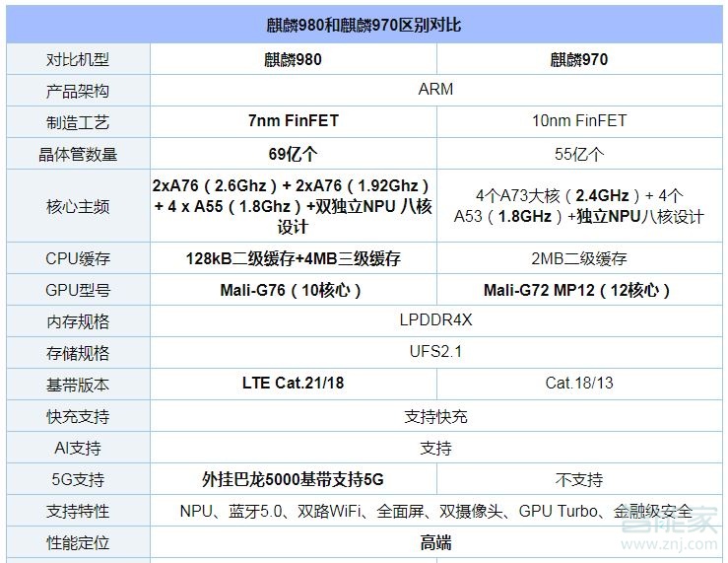Screen dimensions: 728x563
Task: Click the ARM architecture cell
Action: 435,89
